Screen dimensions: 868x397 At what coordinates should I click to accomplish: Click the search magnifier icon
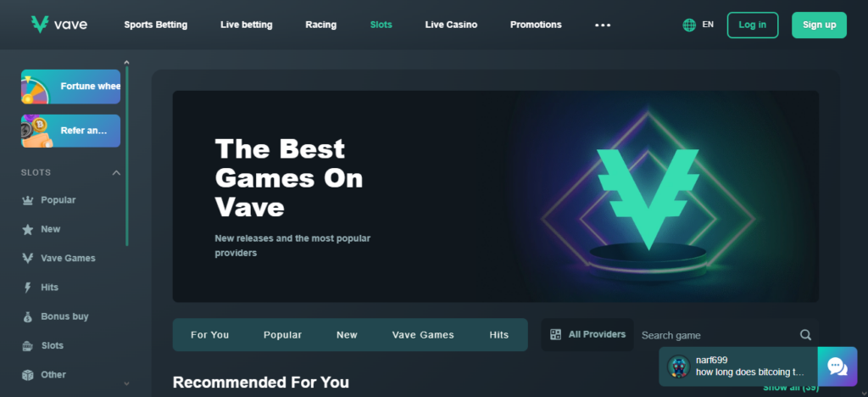tap(805, 334)
